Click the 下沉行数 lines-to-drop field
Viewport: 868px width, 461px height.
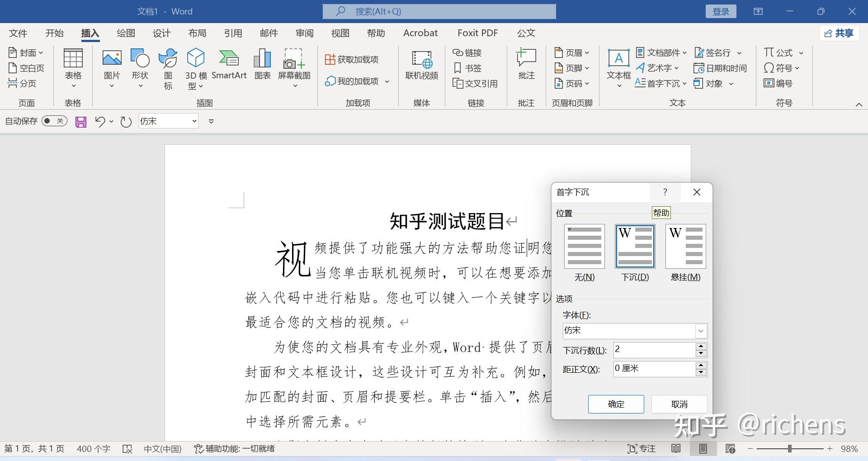coord(654,350)
